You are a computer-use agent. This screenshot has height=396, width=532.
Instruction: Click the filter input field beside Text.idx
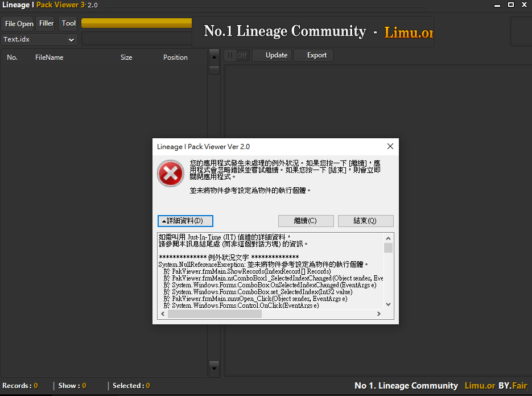coord(137,39)
